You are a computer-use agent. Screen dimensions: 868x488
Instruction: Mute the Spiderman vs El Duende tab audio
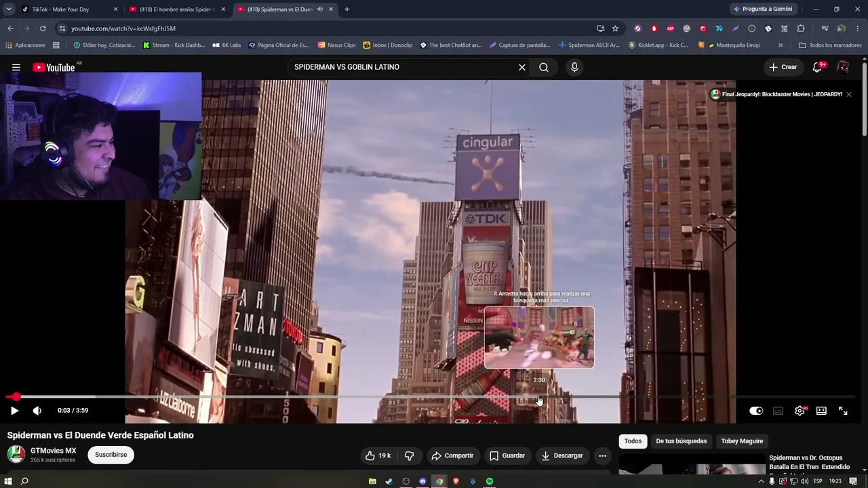click(320, 9)
